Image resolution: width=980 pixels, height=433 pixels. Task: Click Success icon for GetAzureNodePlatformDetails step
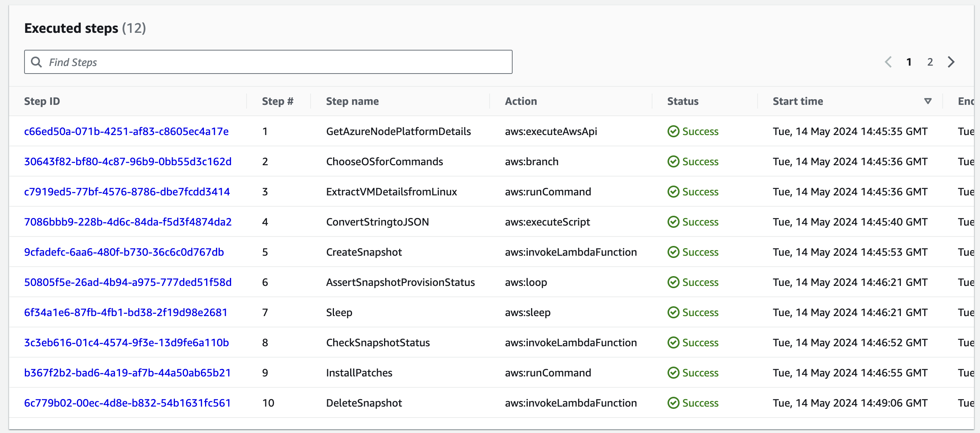click(x=673, y=131)
